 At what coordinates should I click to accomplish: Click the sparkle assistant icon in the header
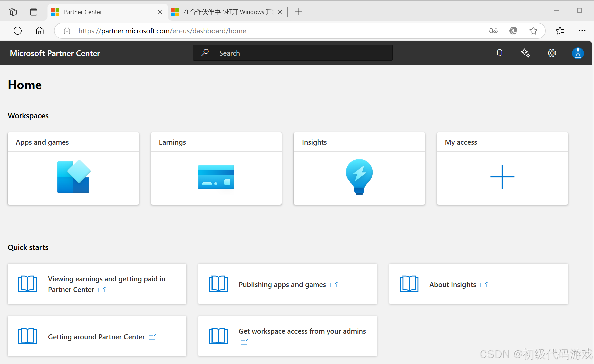coord(526,53)
